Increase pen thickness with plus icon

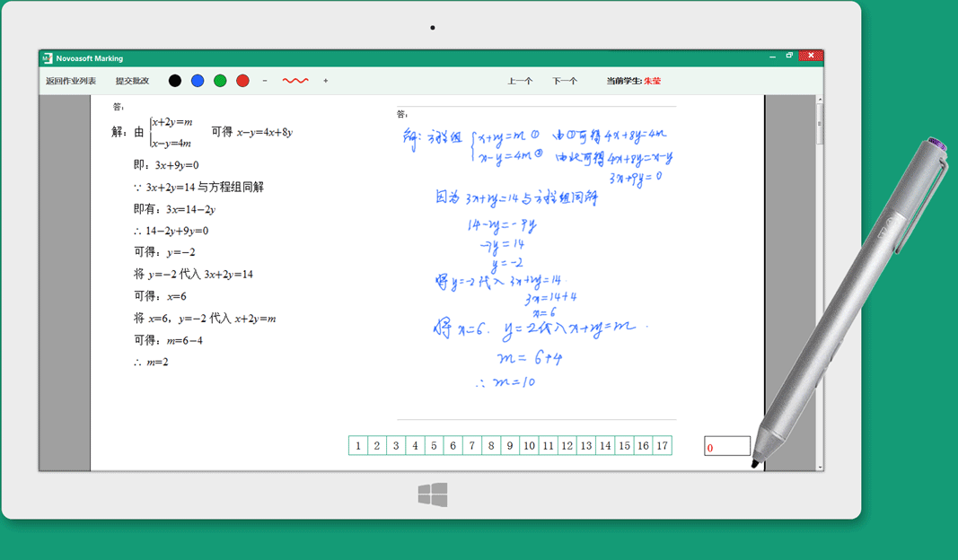(325, 81)
